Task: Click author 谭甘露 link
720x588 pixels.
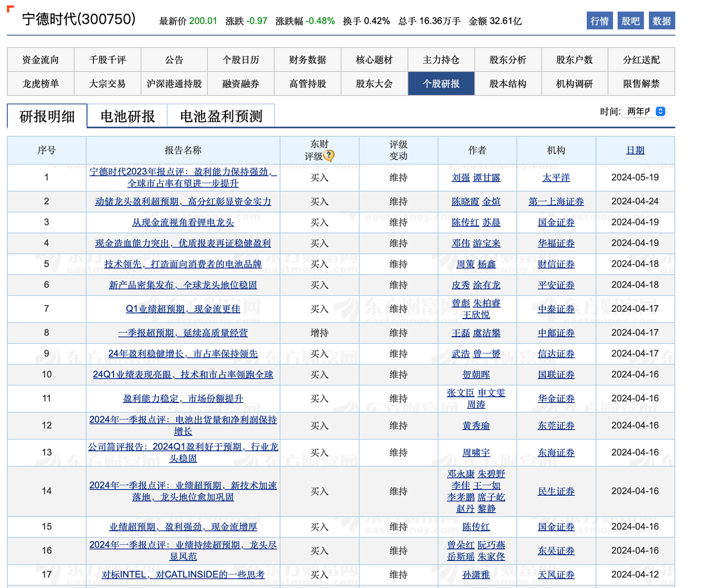Action: (487, 177)
